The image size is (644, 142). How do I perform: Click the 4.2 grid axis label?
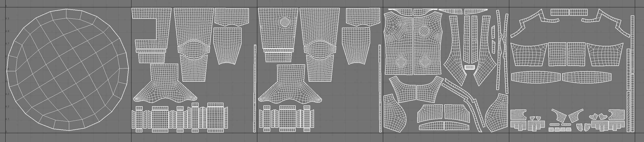click(x=7, y=107)
